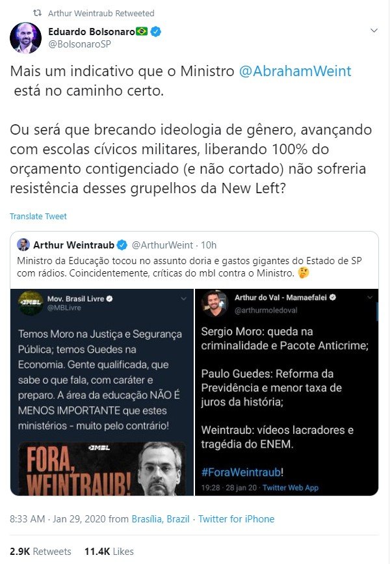Image resolution: width=392 pixels, height=564 pixels.
Task: Open the Brasília, Brazil location link
Action: click(161, 518)
